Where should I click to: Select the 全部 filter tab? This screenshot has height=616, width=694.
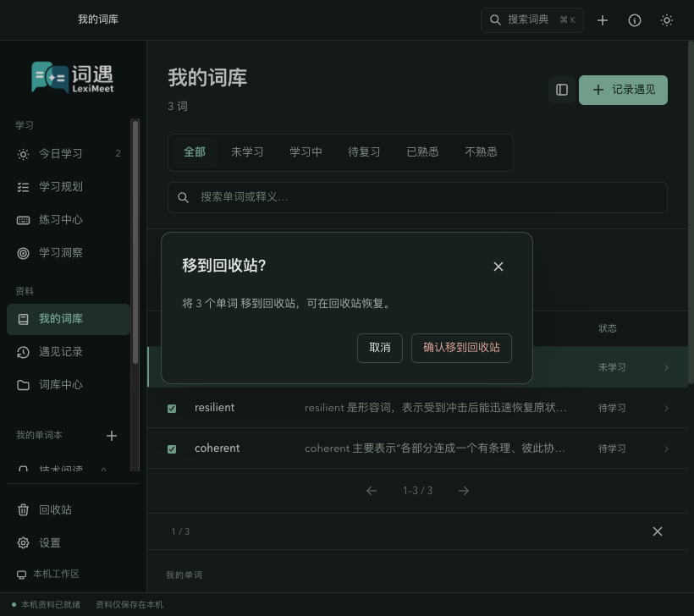pos(195,152)
